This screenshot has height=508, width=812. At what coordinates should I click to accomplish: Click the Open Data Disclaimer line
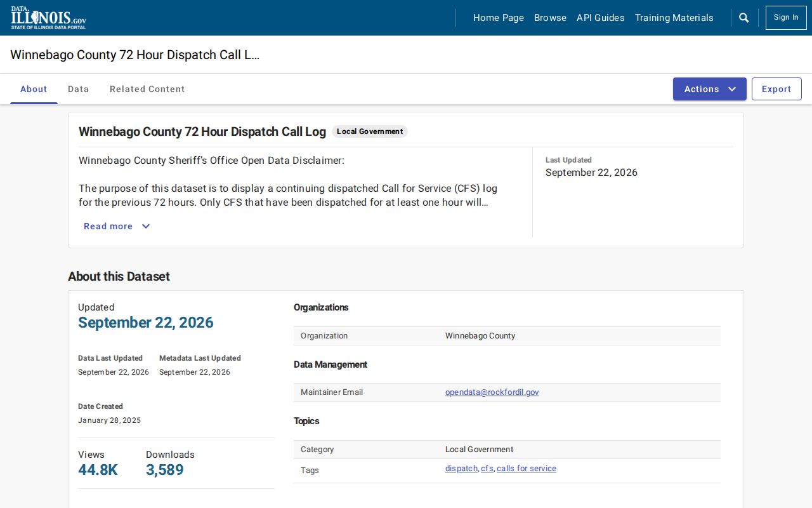tap(211, 161)
